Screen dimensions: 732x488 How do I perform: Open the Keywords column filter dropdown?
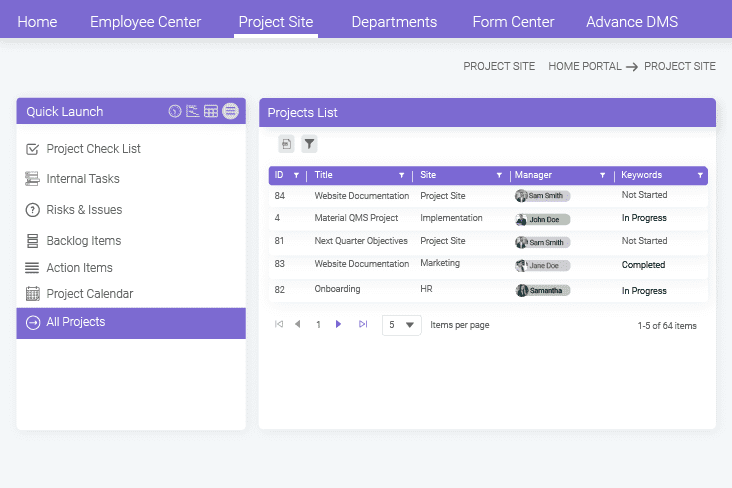point(700,176)
